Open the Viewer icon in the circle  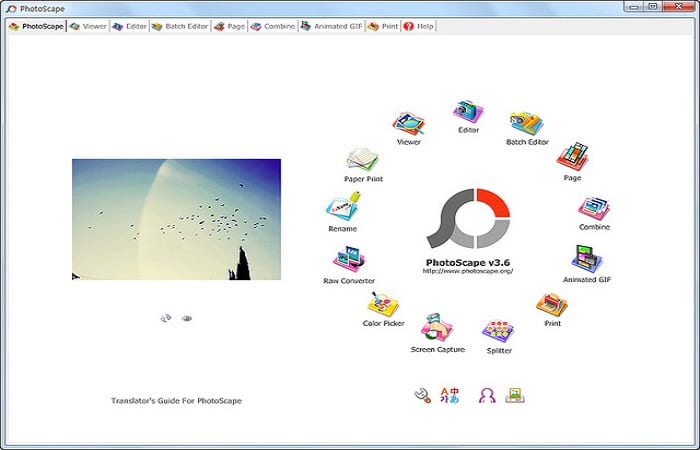point(408,124)
